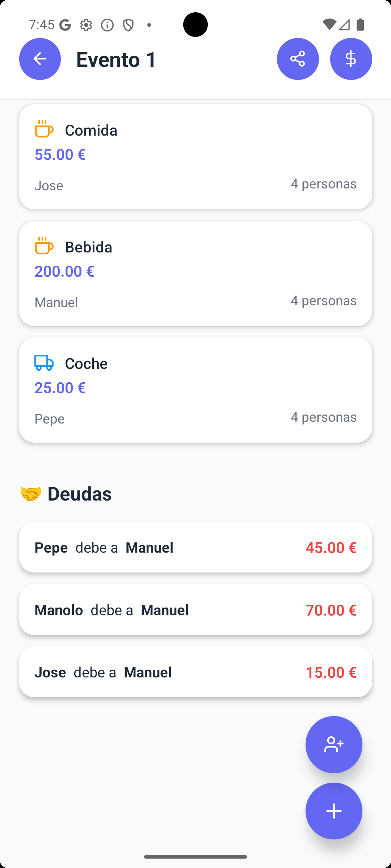Tap the dollar sign settle button
Image resolution: width=391 pixels, height=868 pixels.
[351, 59]
